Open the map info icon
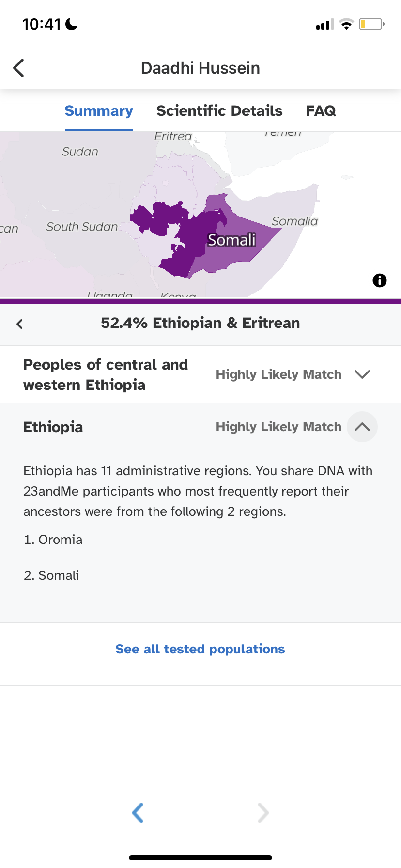Image resolution: width=401 pixels, height=868 pixels. coord(379,280)
